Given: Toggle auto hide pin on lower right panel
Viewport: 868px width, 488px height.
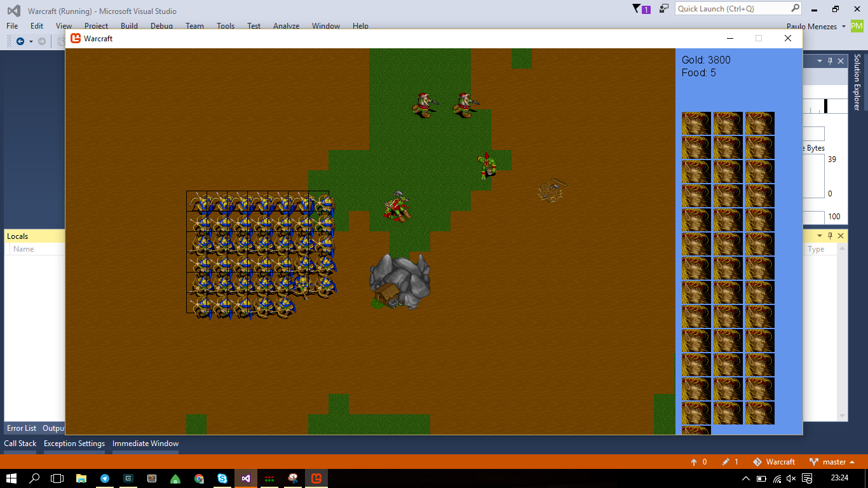Looking at the screenshot, I should coord(830,236).
